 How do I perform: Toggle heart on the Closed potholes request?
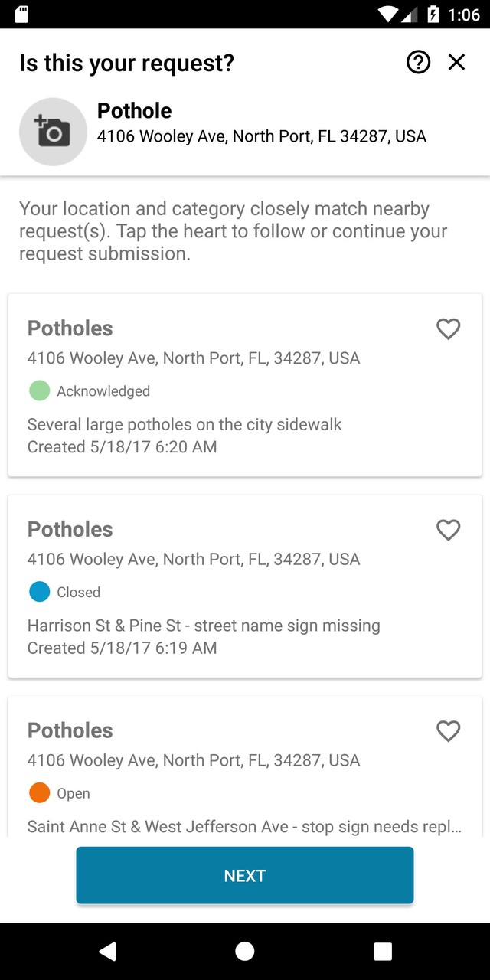click(448, 530)
